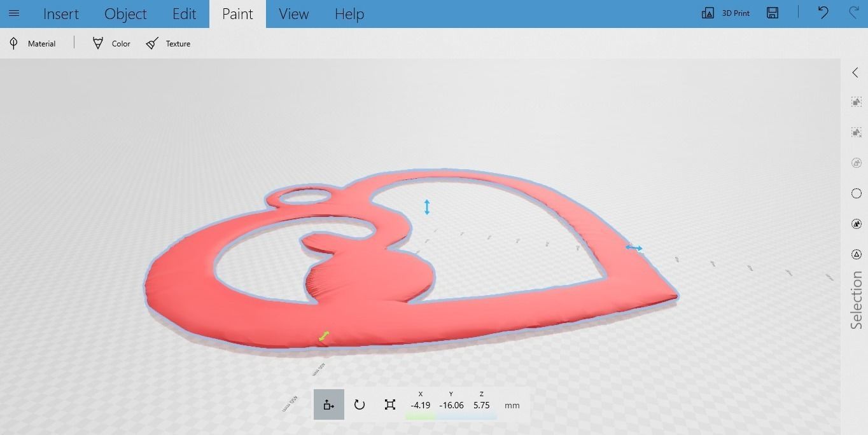Image resolution: width=868 pixels, height=435 pixels.
Task: Edit the Z position value 5.75
Action: point(482,405)
